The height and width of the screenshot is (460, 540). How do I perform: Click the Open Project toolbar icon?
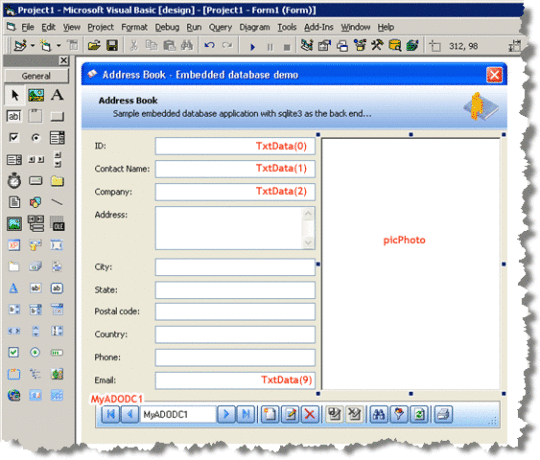click(x=94, y=45)
